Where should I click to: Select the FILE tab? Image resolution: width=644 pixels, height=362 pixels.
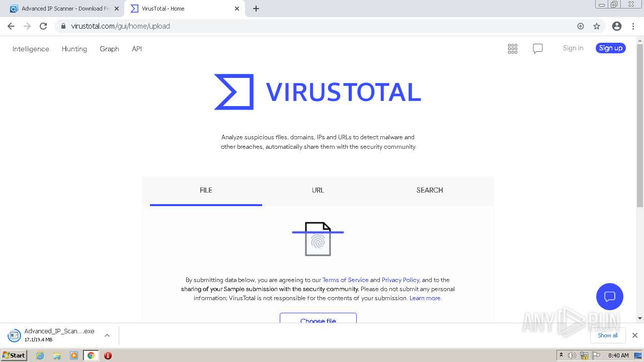[x=206, y=190]
